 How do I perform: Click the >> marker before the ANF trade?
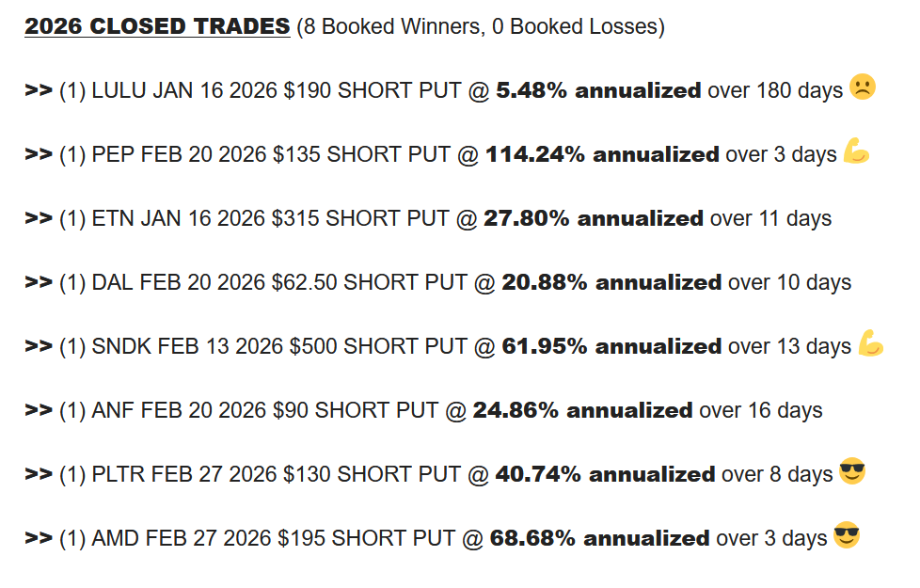38,411
